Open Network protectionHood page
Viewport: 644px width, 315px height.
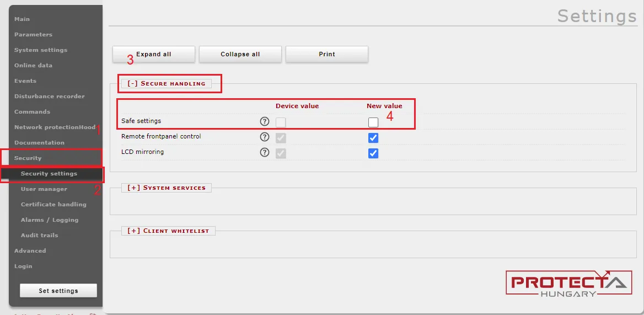point(55,127)
